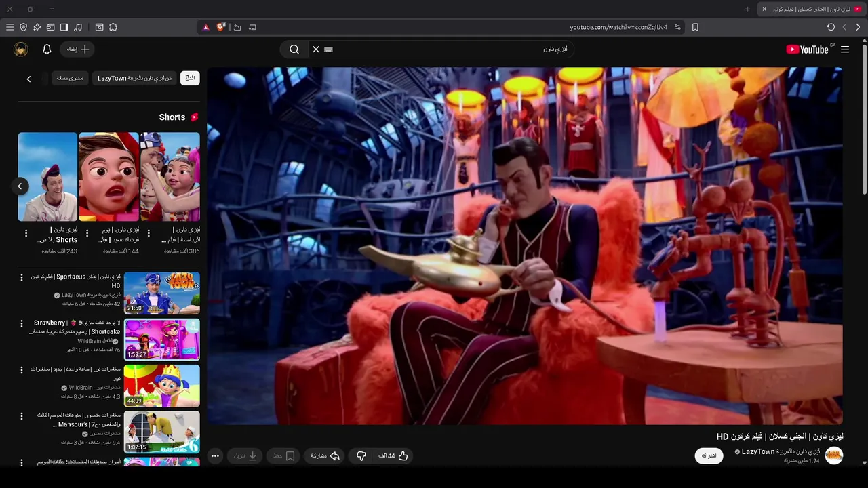This screenshot has width=868, height=488.
Task: Open the extensions puzzle icon
Action: 113,27
